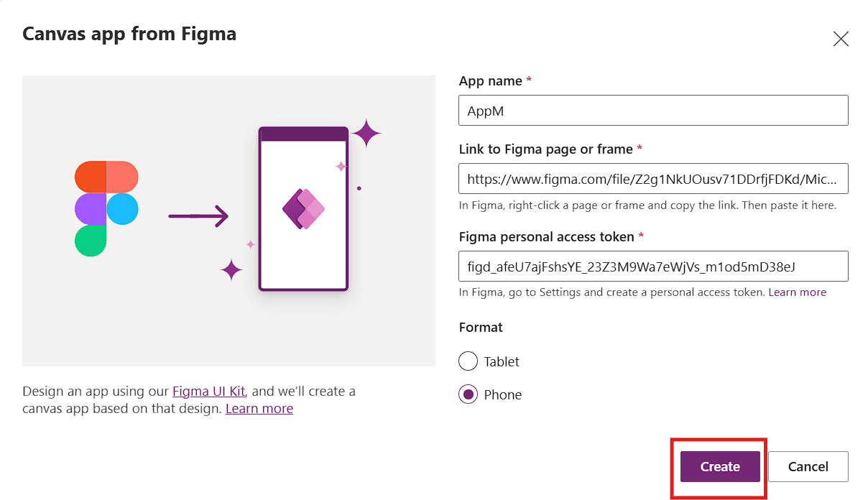Focus the Link to Figma page field
This screenshot has height=500, width=868.
pos(653,179)
